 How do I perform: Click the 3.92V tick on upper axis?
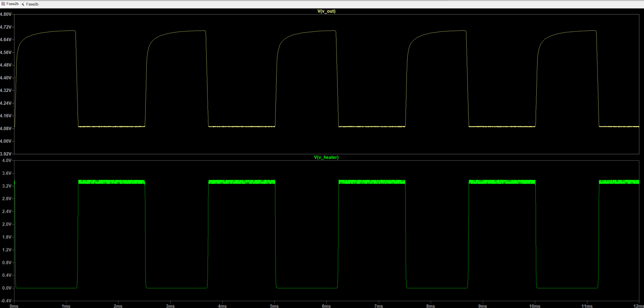pyautogui.click(x=6, y=154)
